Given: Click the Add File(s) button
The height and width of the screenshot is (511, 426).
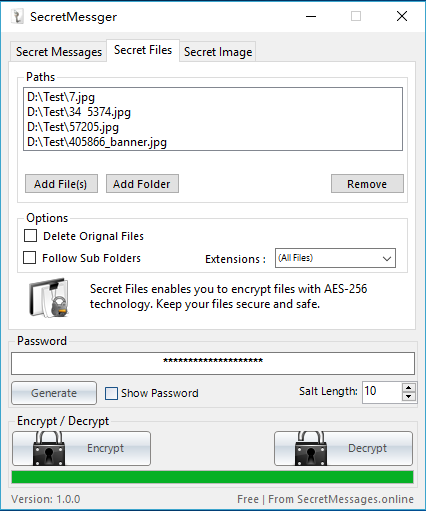Looking at the screenshot, I should coord(61,184).
